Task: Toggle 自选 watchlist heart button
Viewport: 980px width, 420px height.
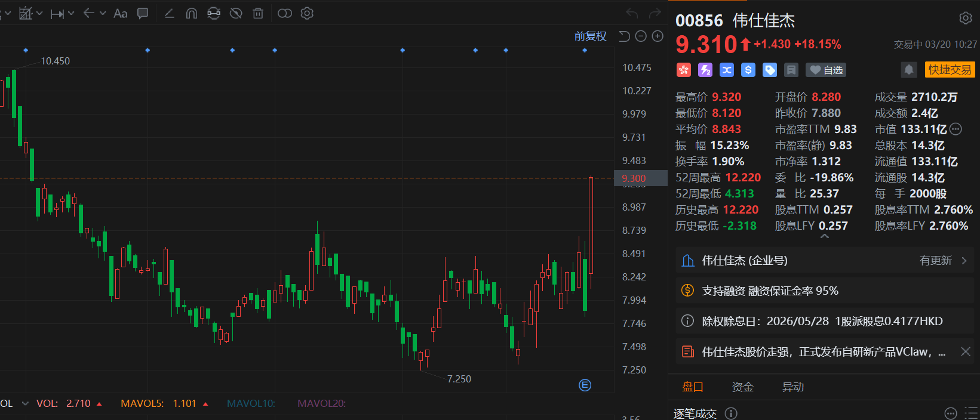Action: point(826,70)
